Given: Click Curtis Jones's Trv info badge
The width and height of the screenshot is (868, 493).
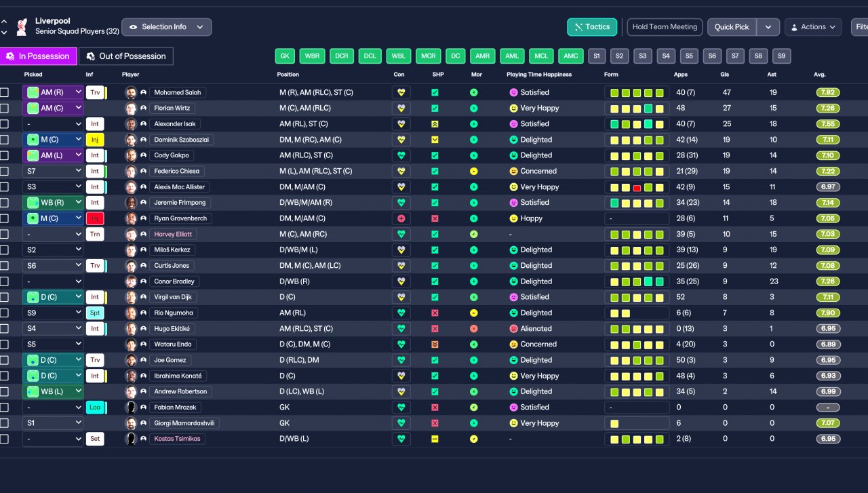Looking at the screenshot, I should click(x=95, y=265).
